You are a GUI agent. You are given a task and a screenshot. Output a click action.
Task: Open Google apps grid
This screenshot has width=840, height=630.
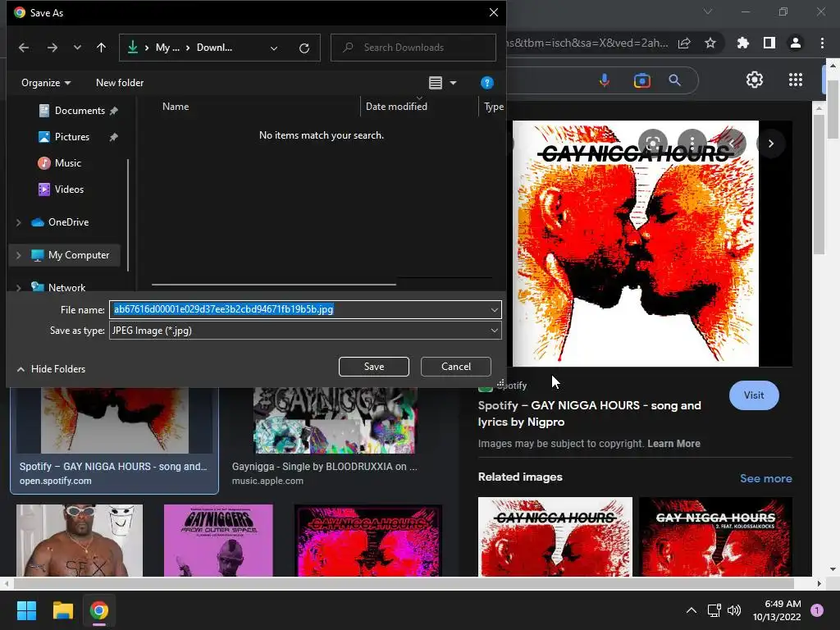(796, 80)
